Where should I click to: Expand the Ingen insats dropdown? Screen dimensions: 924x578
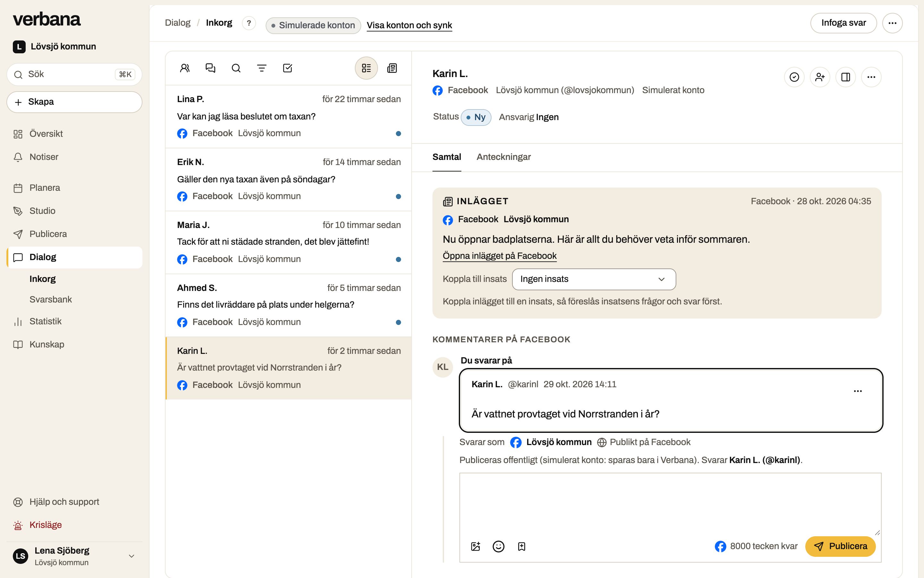pyautogui.click(x=594, y=279)
